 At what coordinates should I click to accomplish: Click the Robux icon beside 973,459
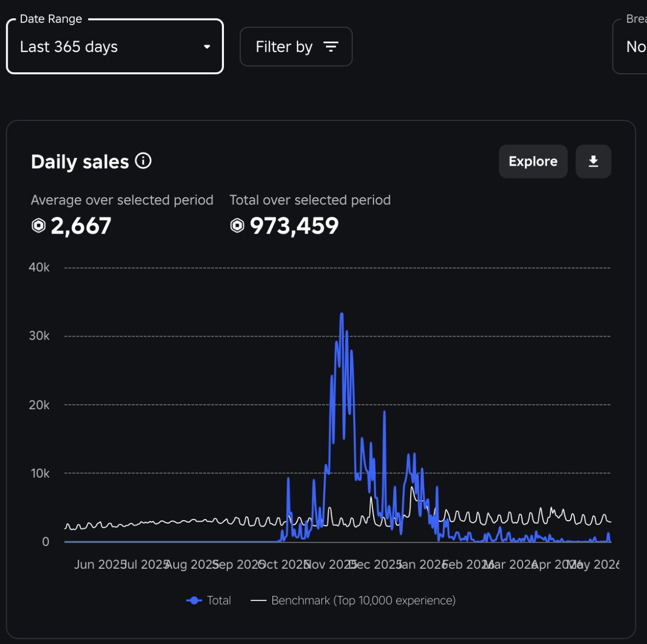coord(237,225)
